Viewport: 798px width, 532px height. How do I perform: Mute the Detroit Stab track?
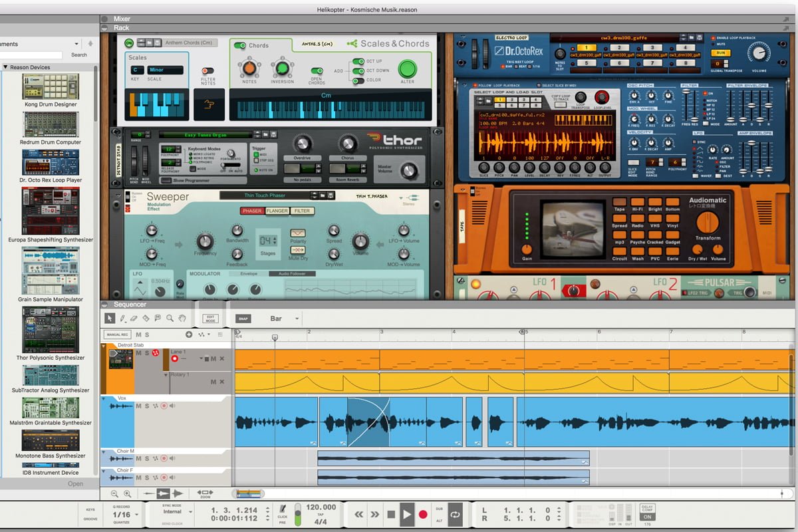point(138,352)
